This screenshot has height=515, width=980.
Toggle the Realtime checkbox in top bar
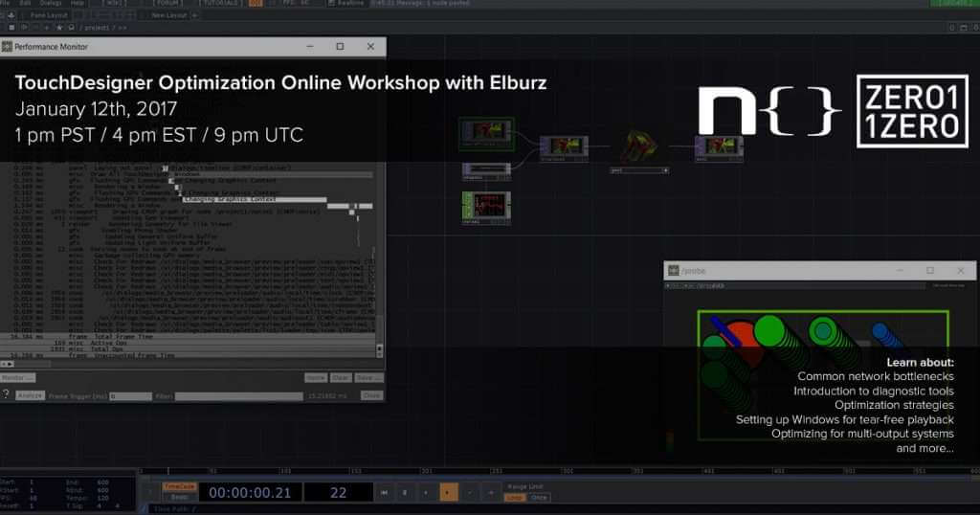click(331, 3)
